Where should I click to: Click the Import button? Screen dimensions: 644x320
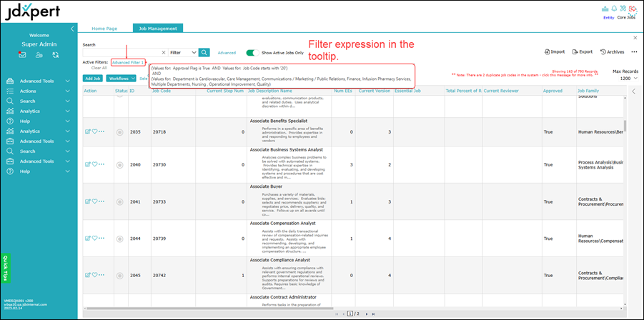point(555,52)
